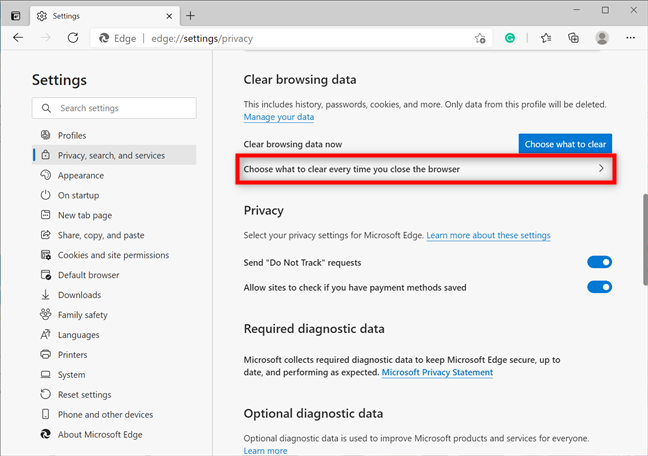Viewport: 648px width, 456px height.
Task: Click the browser Back arrow
Action: coord(18,38)
